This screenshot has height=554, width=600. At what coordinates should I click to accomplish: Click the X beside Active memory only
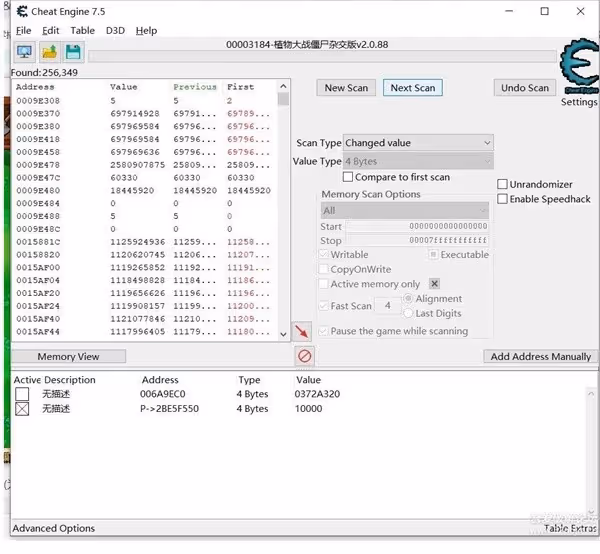(434, 284)
